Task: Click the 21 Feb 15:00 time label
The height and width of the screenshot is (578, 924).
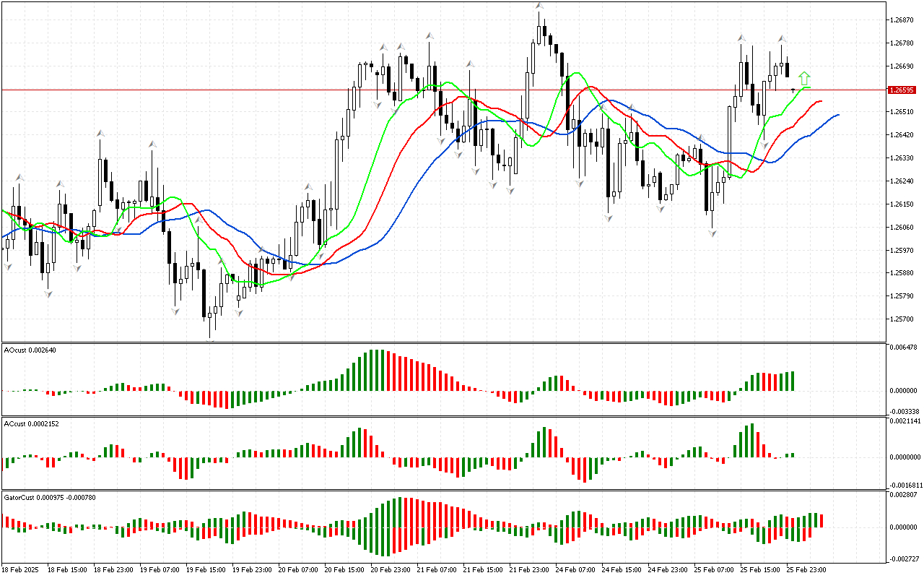Action: pyautogui.click(x=483, y=570)
